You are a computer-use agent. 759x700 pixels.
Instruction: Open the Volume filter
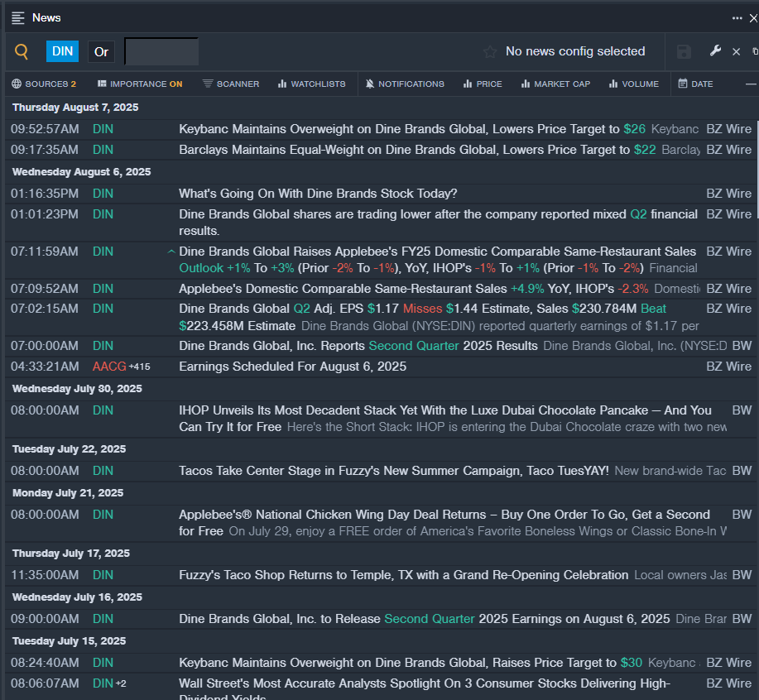click(634, 84)
